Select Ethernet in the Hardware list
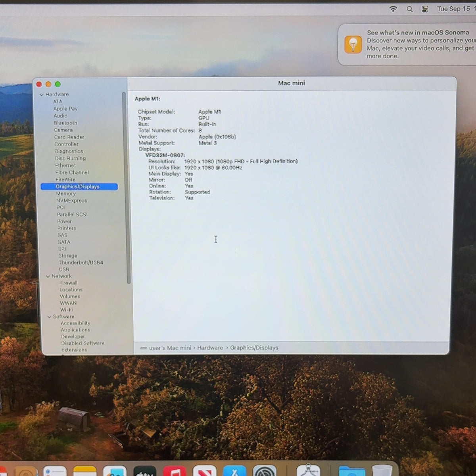The height and width of the screenshot is (476, 476). (x=65, y=165)
